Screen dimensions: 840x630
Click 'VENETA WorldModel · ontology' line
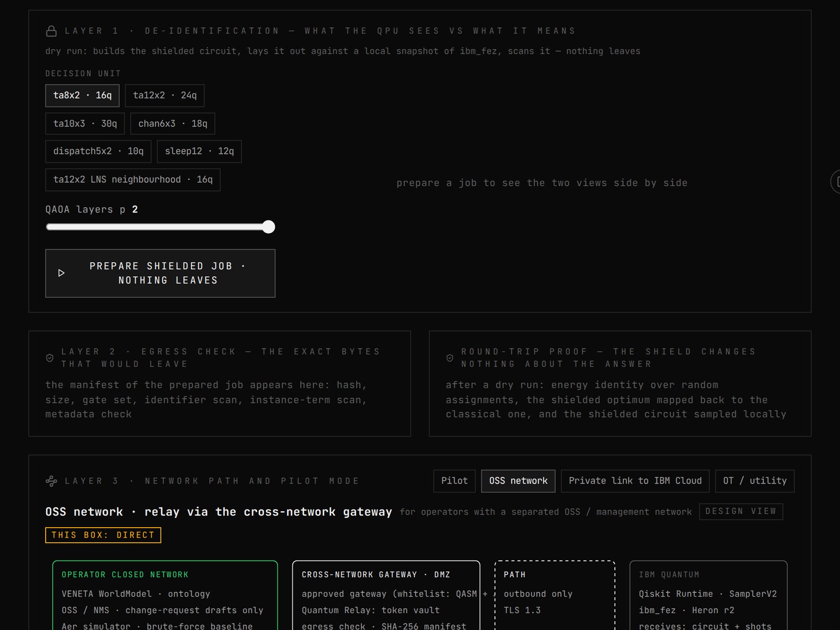[136, 594]
